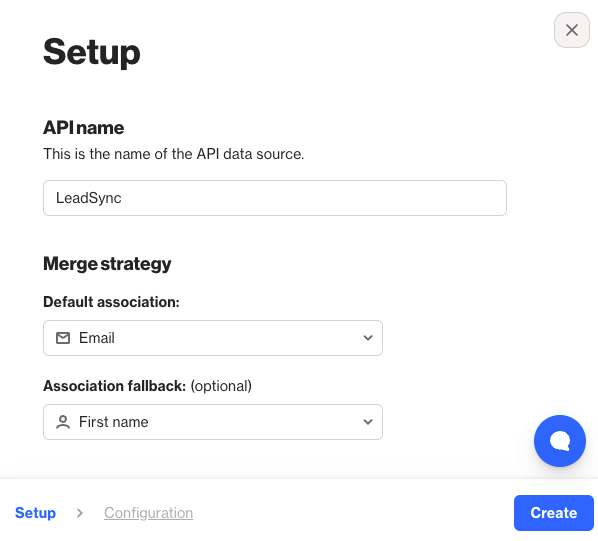Click the large Setup page title
This screenshot has height=541, width=598.
click(x=92, y=53)
